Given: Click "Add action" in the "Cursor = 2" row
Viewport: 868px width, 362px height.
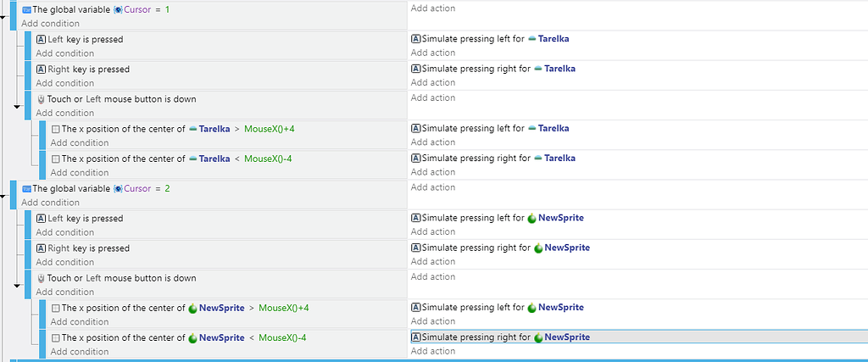Looking at the screenshot, I should pos(432,187).
